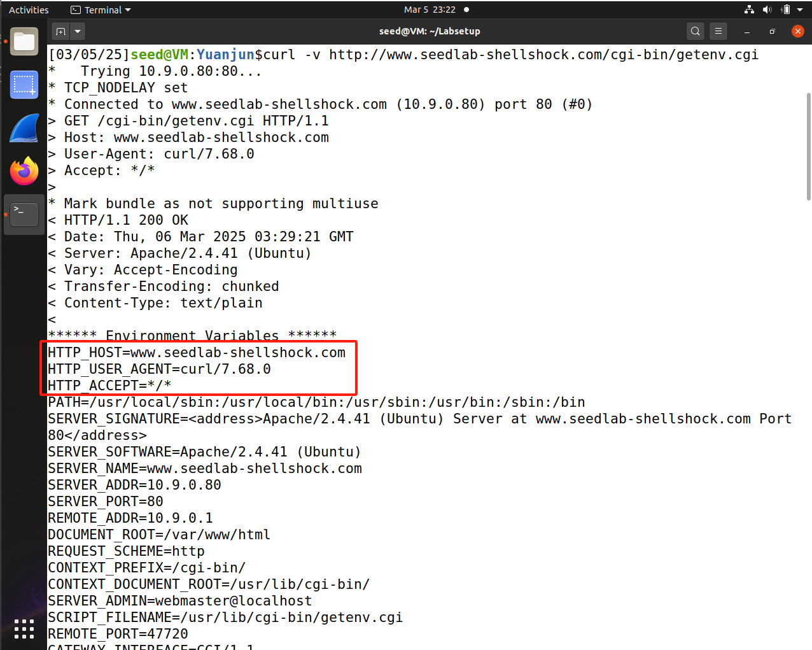Expand the system menu arrow
812x650 pixels.
tap(800, 10)
